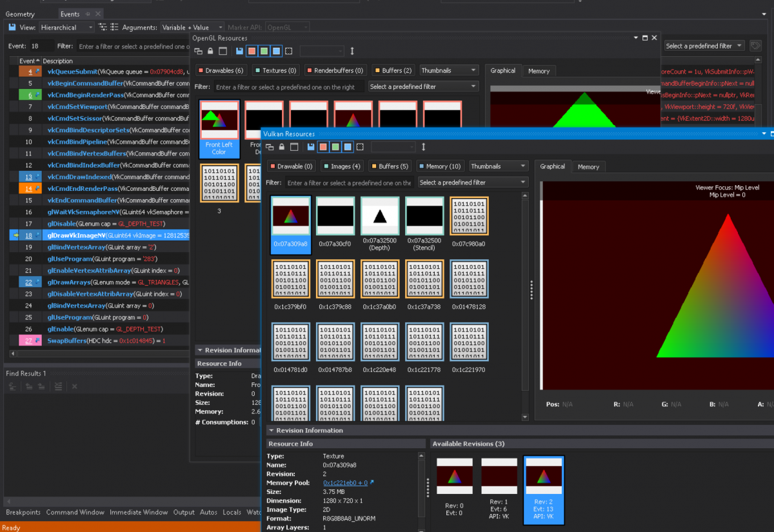Click the clone-window icon in the Vulkan Resources toolbar
The width and height of the screenshot is (774, 532).
[x=269, y=148]
